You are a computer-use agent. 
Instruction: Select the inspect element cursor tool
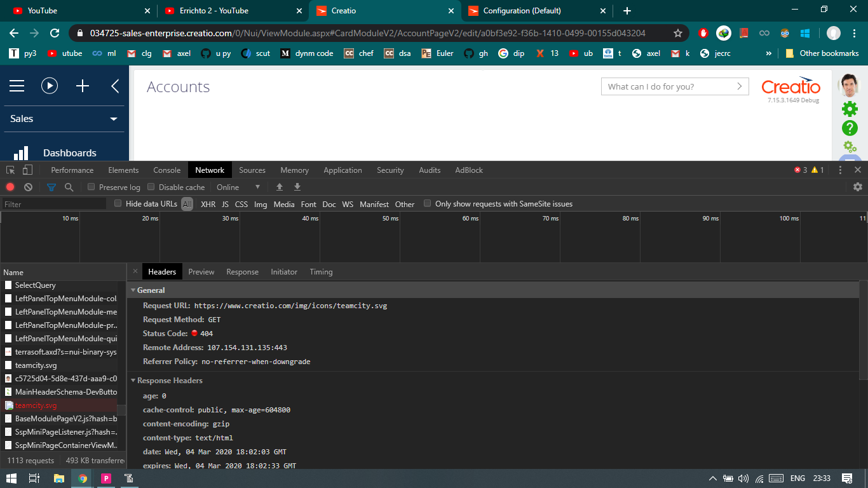(10, 170)
